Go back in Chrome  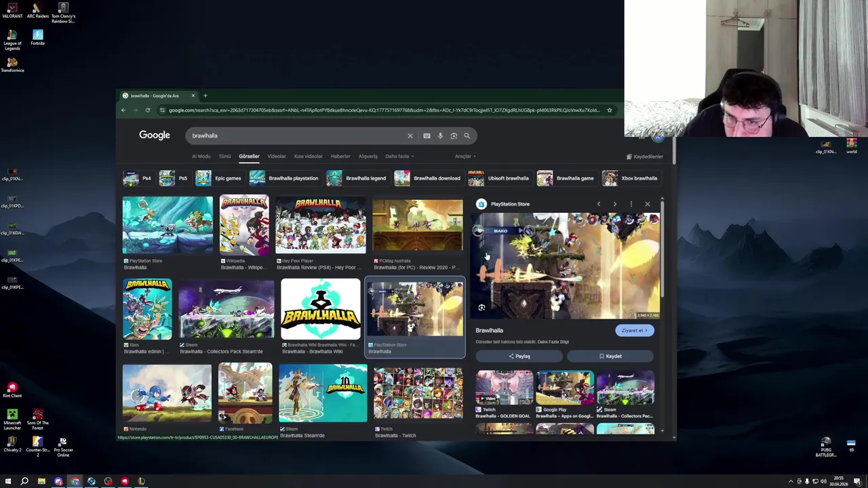click(x=123, y=110)
